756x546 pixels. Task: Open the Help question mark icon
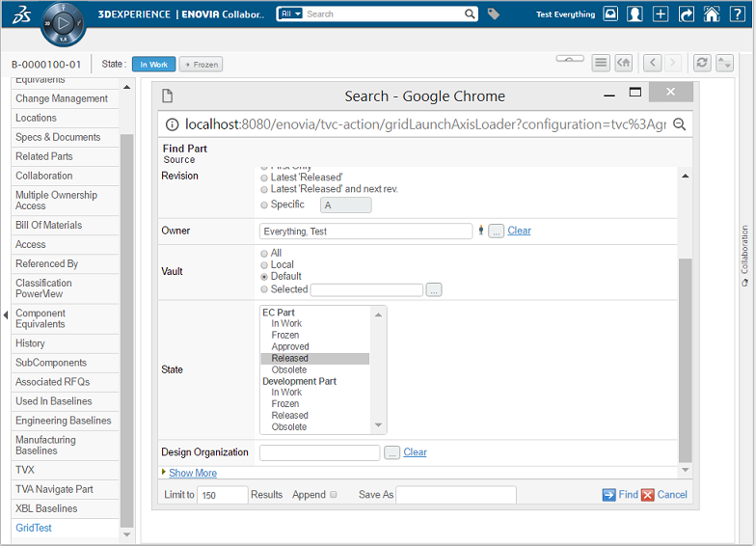pyautogui.click(x=736, y=14)
